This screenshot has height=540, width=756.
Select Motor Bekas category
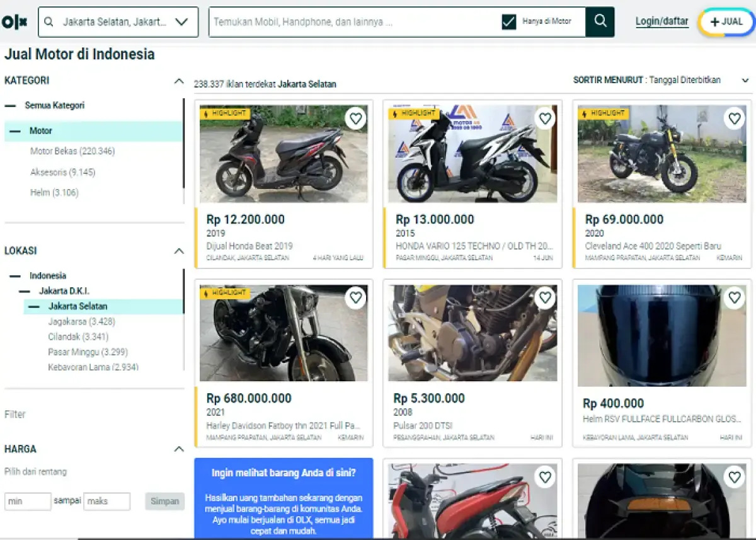[72, 151]
